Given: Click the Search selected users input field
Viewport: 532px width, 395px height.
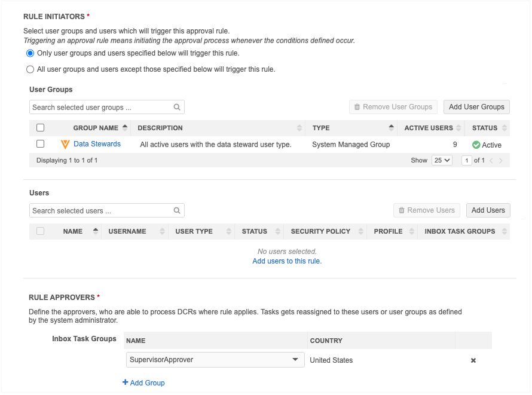Looking at the screenshot, I should 100,211.
